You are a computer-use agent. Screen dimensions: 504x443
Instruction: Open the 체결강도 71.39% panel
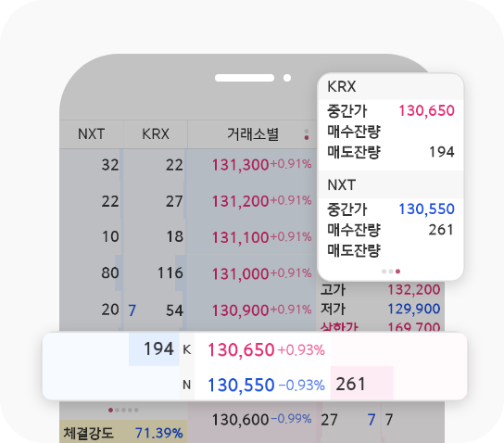(123, 433)
